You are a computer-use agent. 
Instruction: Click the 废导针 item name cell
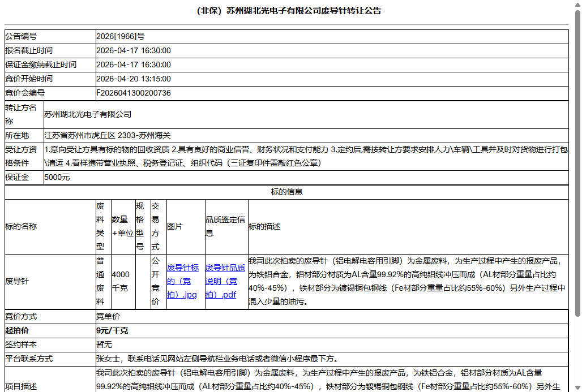(50, 282)
